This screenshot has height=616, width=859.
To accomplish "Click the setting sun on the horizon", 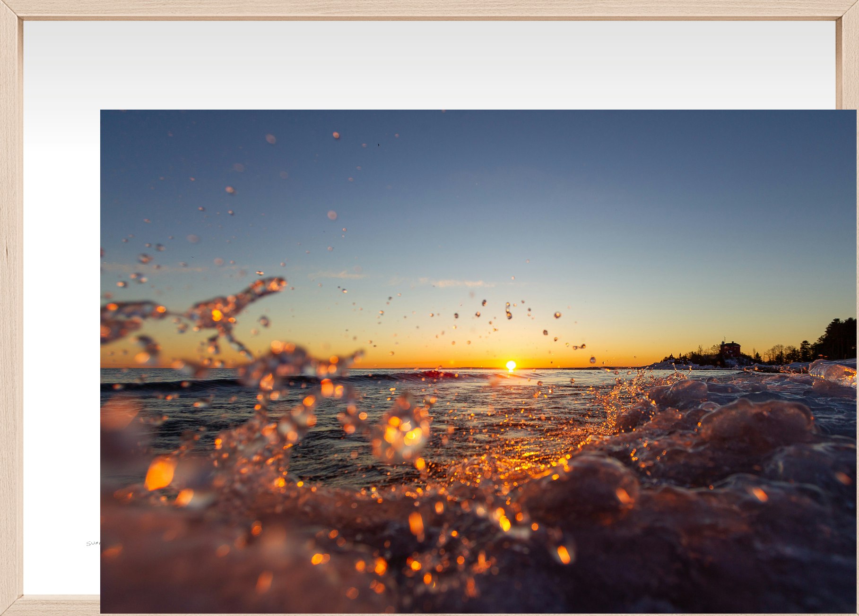I will (511, 365).
